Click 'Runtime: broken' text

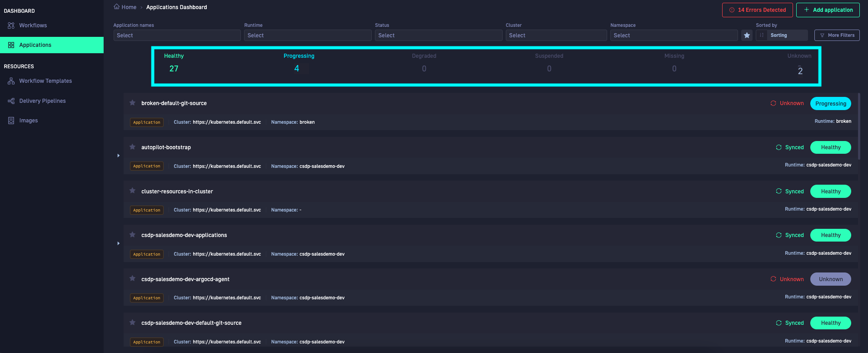833,121
